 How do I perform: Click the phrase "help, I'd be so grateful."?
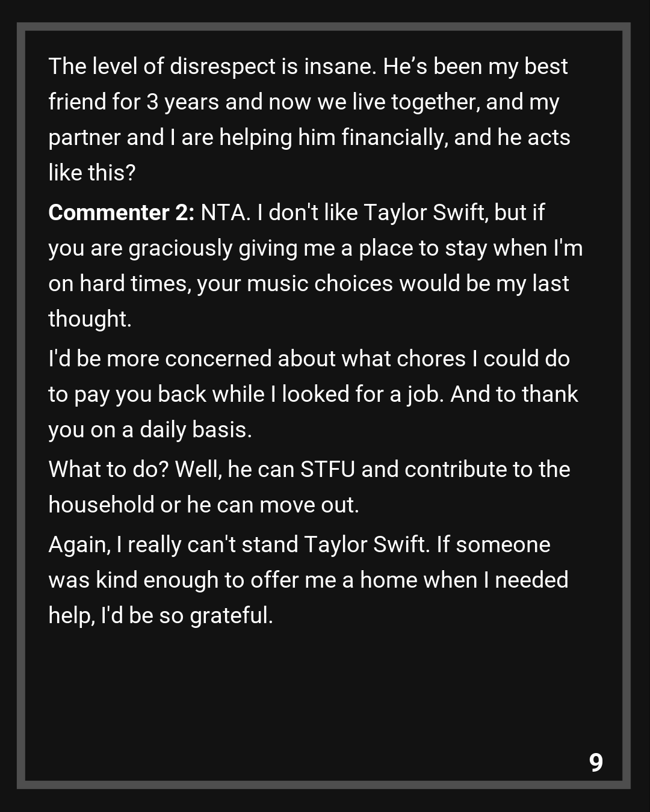click(161, 615)
